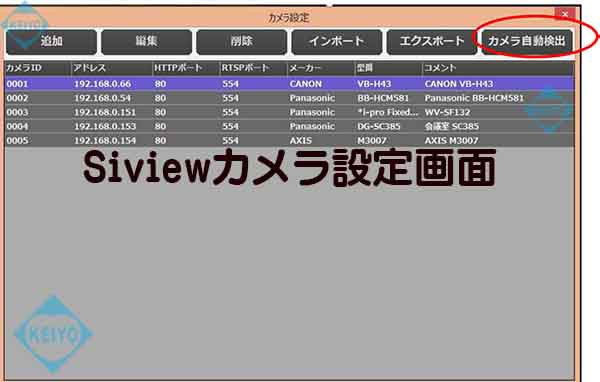
Task: Start カメラ自動検出 camera auto-detection
Action: coord(527,41)
